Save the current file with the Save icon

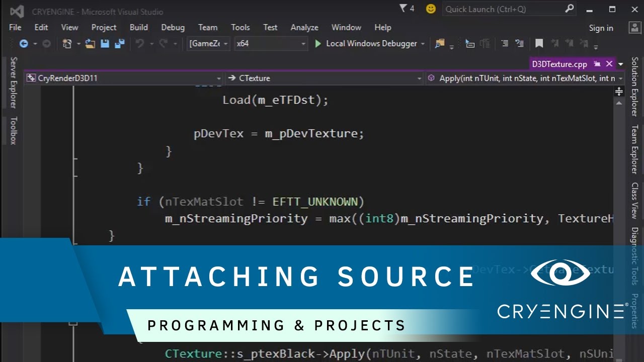pos(105,44)
